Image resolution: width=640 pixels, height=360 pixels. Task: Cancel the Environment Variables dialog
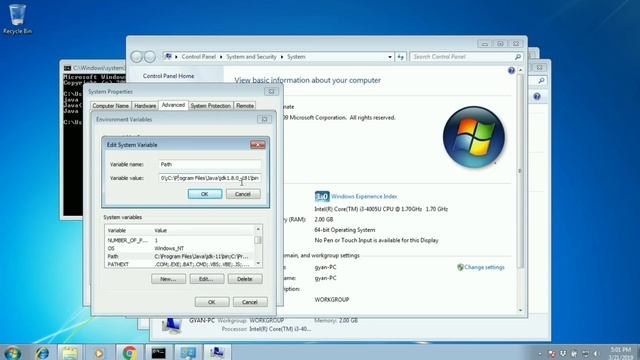[250, 302]
